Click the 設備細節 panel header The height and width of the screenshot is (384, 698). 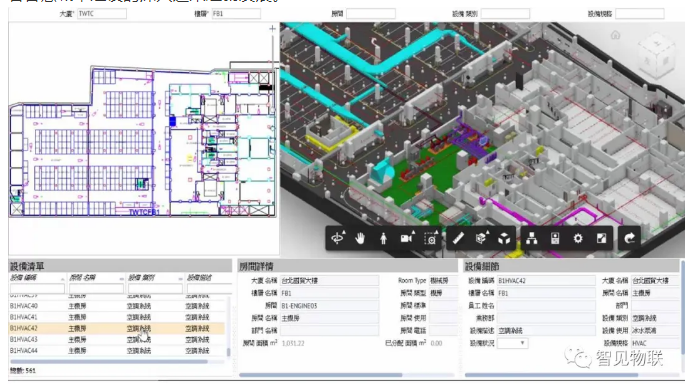click(x=572, y=266)
